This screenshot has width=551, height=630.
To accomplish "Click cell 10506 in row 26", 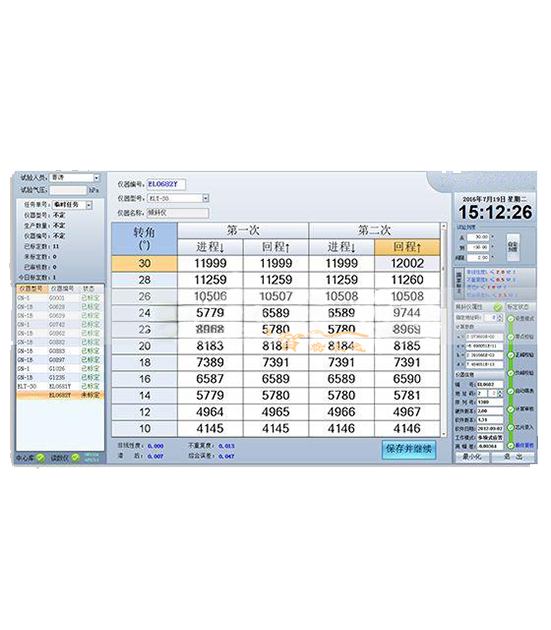I will (x=210, y=297).
